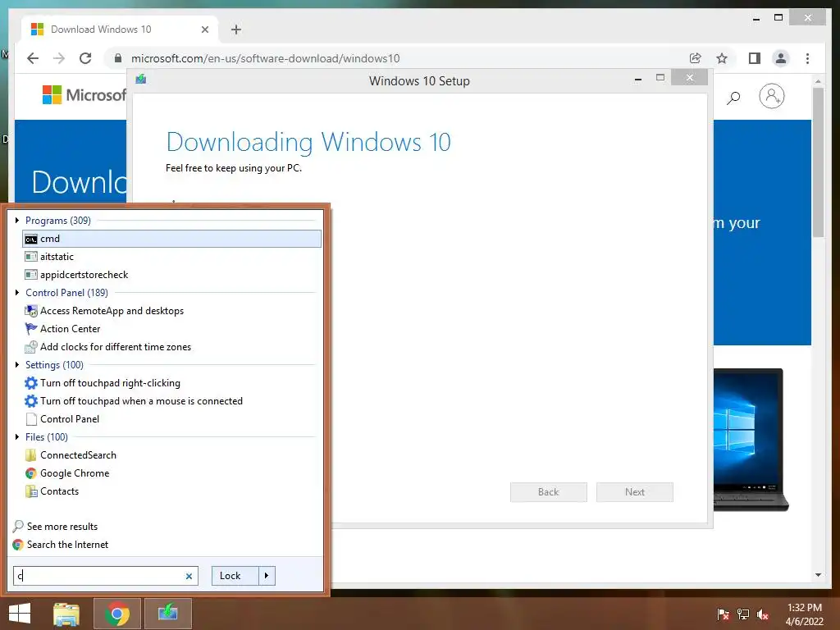Open Control Panel settings result
This screenshot has height=630, width=840.
pyautogui.click(x=62, y=419)
